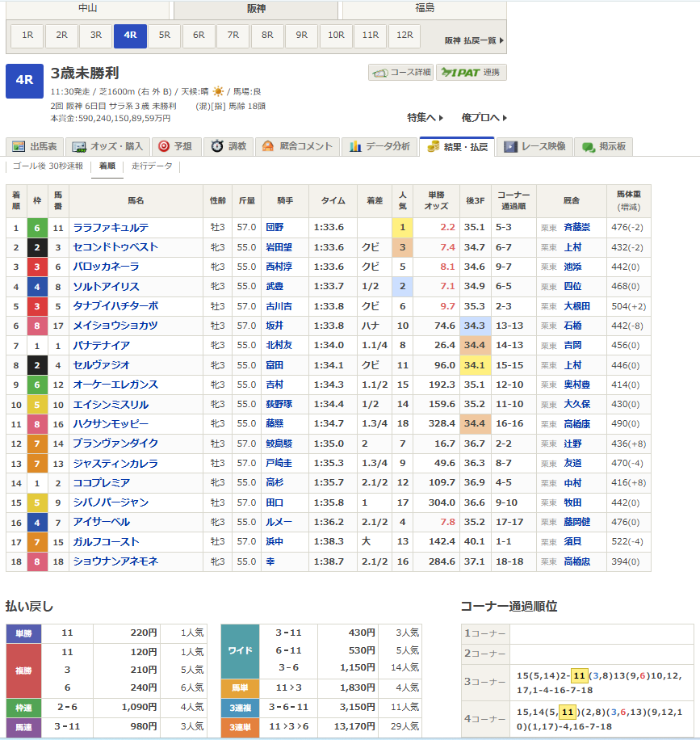Switch to the 中山 racecourse tab

click(87, 9)
